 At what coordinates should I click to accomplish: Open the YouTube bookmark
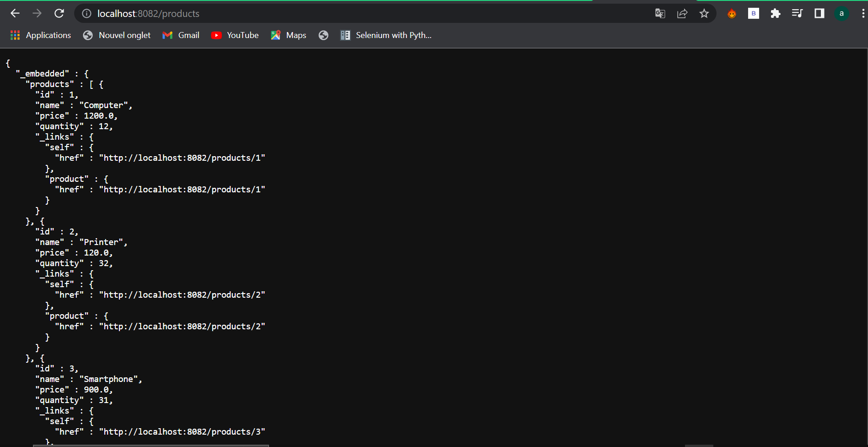(235, 35)
